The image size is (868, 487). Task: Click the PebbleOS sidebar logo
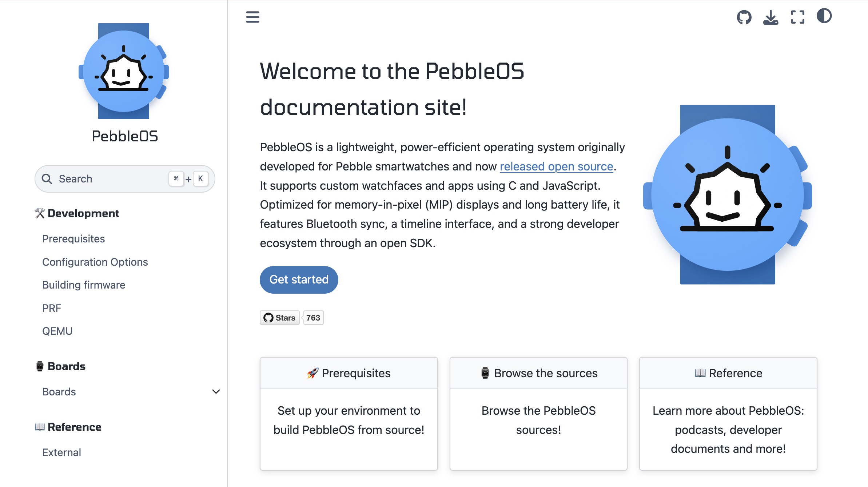pyautogui.click(x=124, y=71)
